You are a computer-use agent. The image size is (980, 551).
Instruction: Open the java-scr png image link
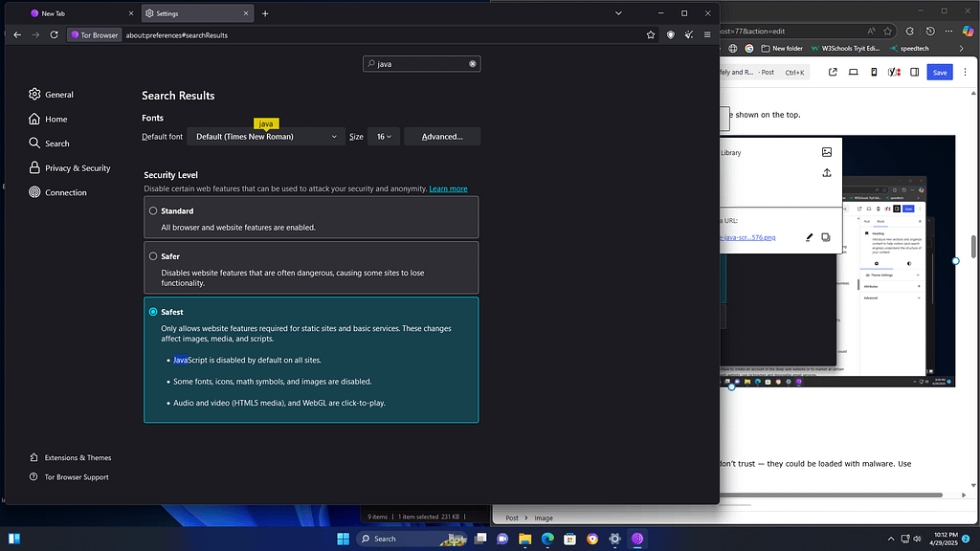click(x=747, y=237)
